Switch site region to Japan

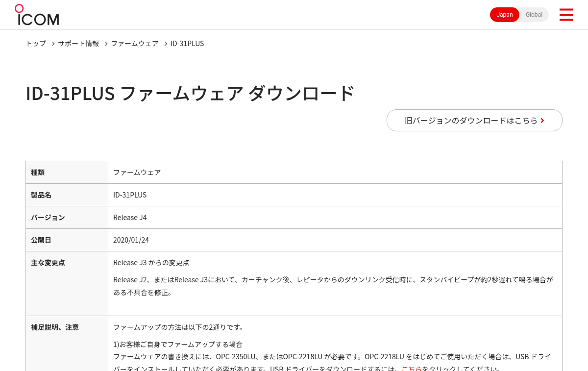pos(505,15)
